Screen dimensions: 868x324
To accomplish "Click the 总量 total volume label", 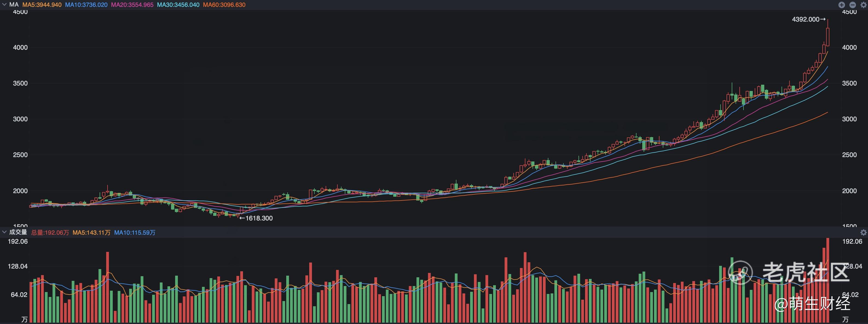I will [x=50, y=232].
